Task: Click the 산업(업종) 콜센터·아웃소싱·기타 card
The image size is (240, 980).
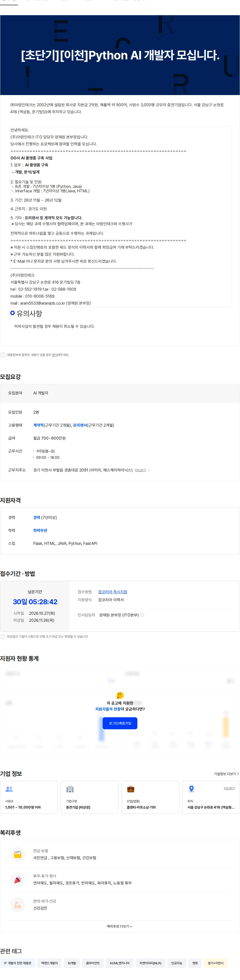Action: coord(150,797)
